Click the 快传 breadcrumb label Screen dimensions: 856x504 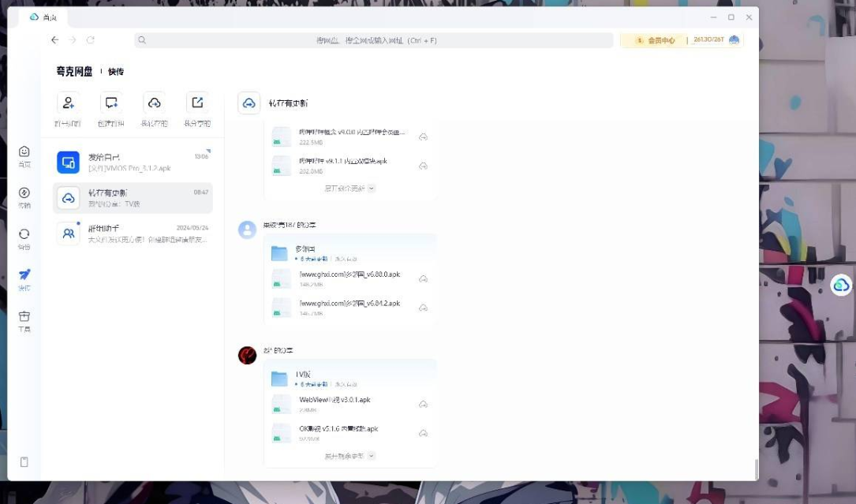tap(116, 72)
